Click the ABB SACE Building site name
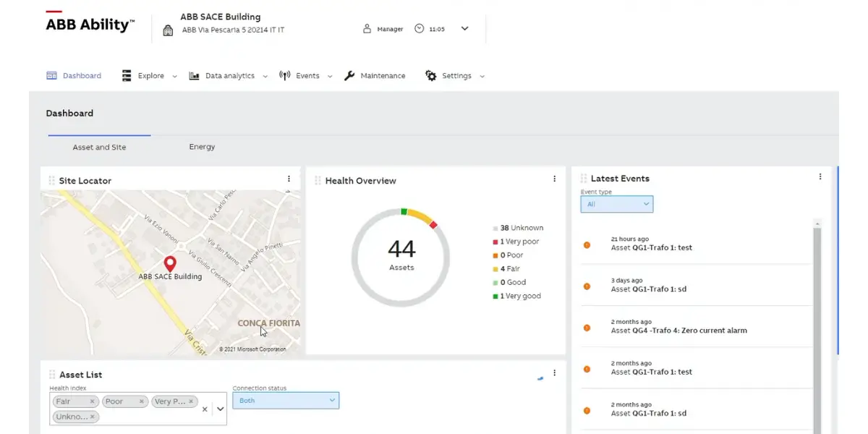This screenshot has height=434, width=868. (221, 17)
